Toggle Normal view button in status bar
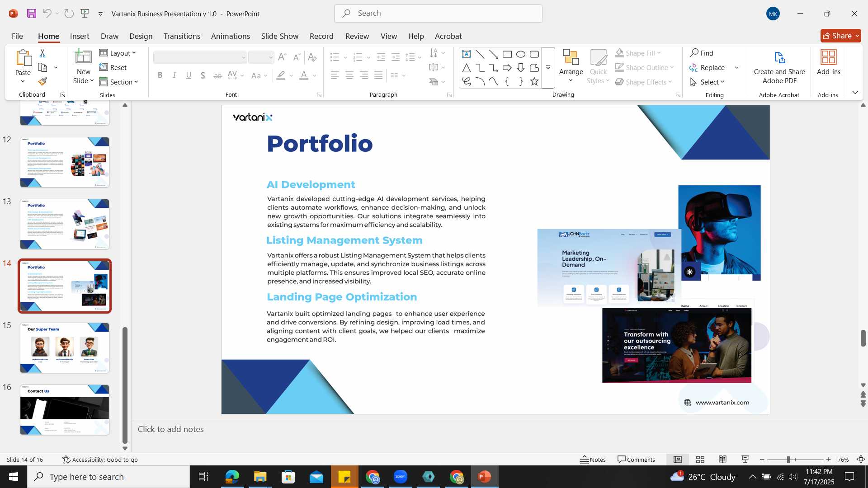Image resolution: width=868 pixels, height=488 pixels. [678, 460]
